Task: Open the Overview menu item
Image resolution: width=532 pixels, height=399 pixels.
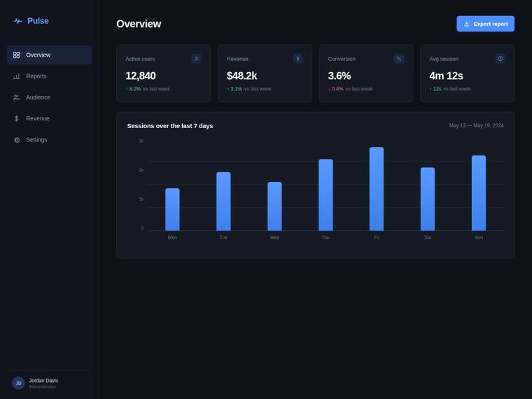Action: (49, 55)
